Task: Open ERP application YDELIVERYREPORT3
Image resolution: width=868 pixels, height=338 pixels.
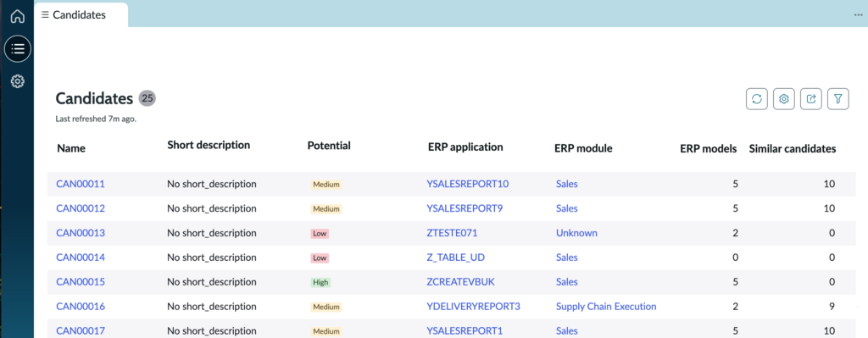Action: (x=473, y=307)
